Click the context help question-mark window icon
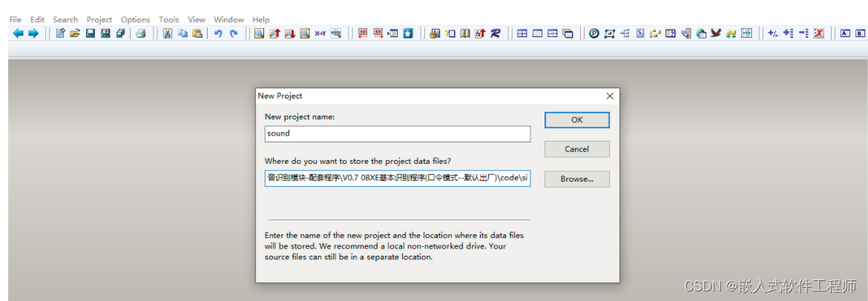Screen dimensions: 868x301 (671, 33)
